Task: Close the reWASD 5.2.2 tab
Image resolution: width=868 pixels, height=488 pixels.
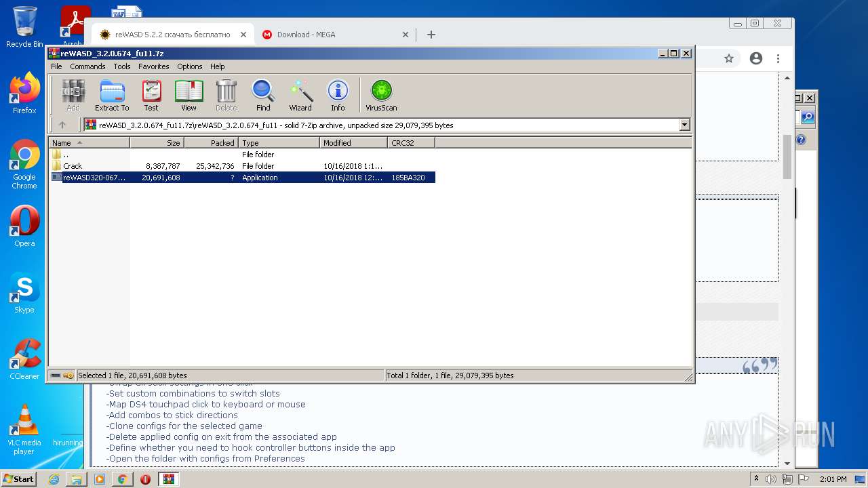Action: click(x=243, y=35)
